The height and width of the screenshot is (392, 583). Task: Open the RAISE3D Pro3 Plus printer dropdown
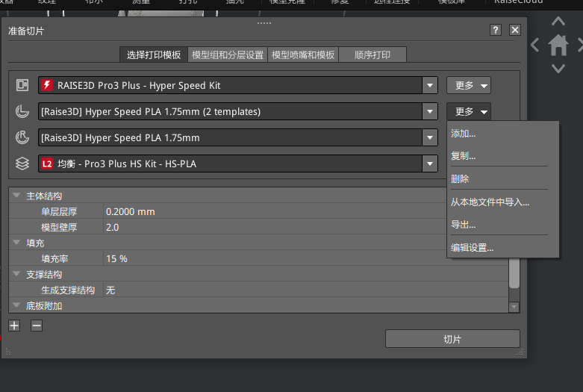point(430,86)
